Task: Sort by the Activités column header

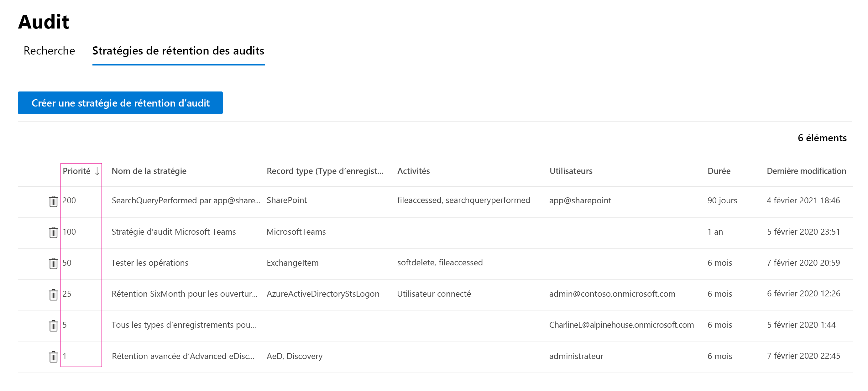Action: [x=413, y=171]
